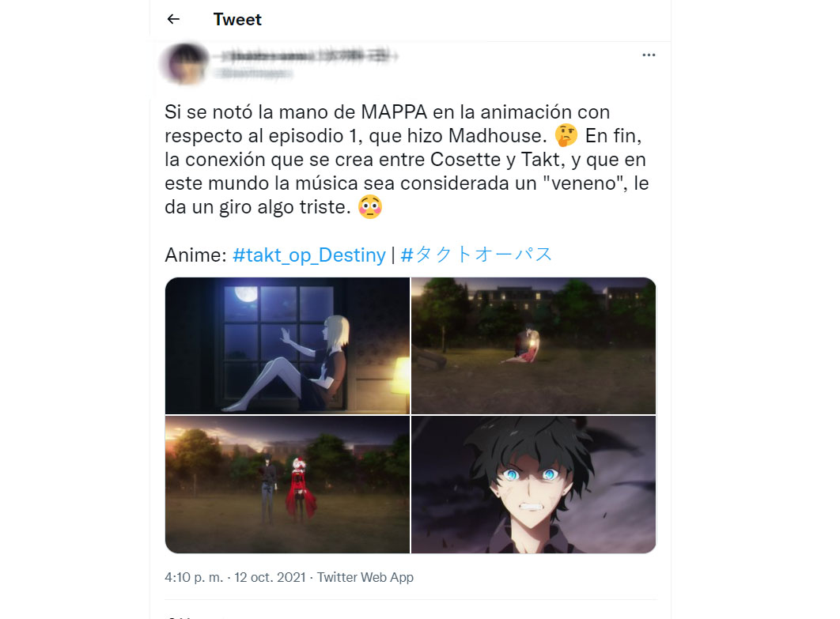Click the 12 oct. 2021 date text

[270, 577]
